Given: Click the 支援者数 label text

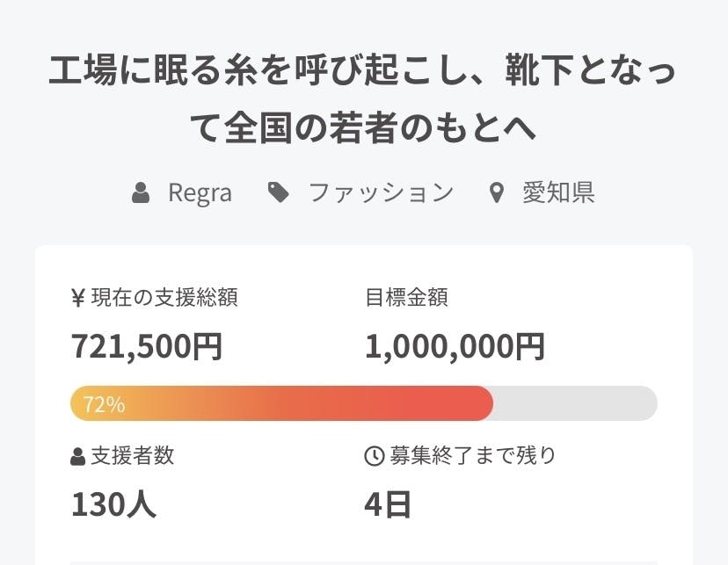Looking at the screenshot, I should (133, 456).
